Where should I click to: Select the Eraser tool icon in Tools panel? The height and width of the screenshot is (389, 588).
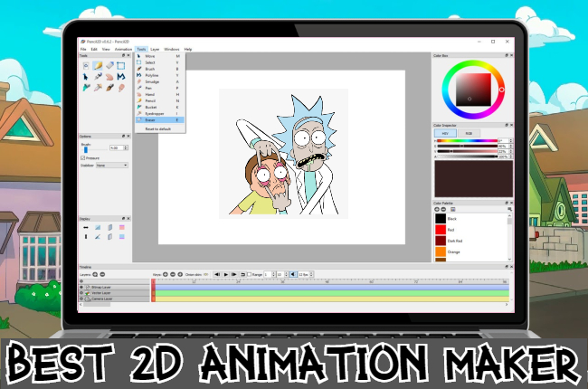(108, 65)
